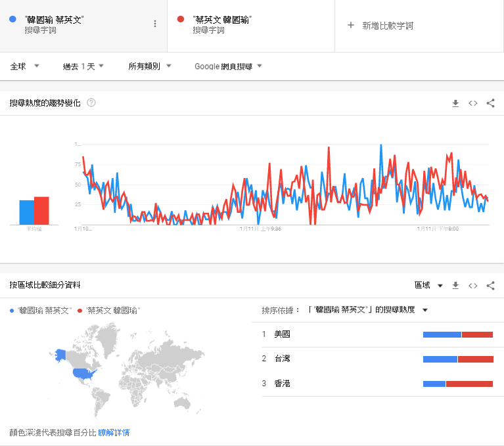The image size is (504, 446).
Task: Get embed code for interest over time chart
Action: coord(473,103)
